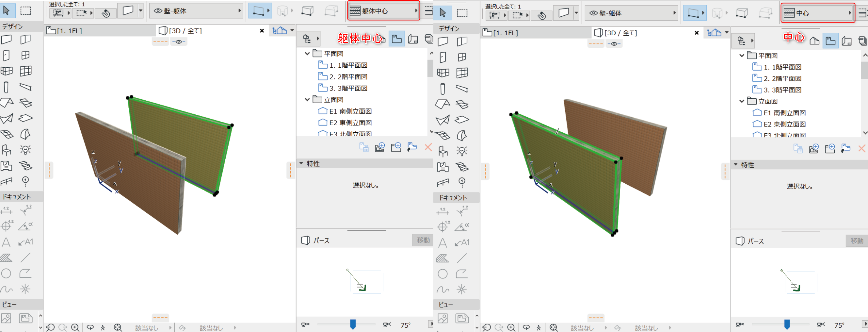Click the left view cone angle slider handle
The image size is (868, 332).
[x=353, y=324]
